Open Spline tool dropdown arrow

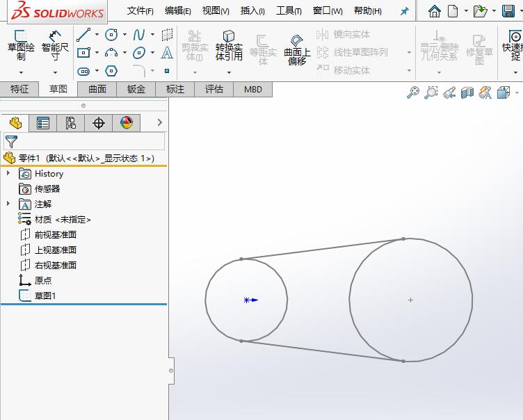[152, 34]
